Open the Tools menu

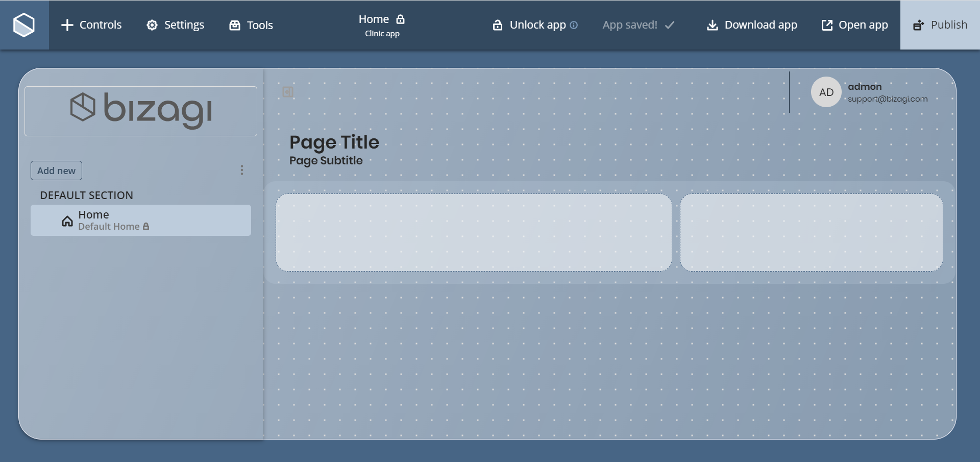251,25
